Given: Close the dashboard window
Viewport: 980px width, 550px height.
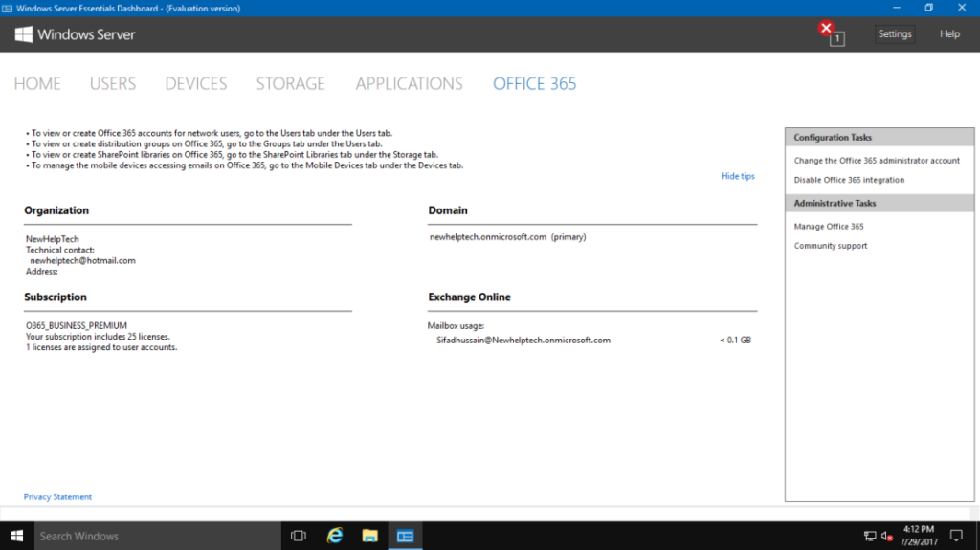Looking at the screenshot, I should click(x=962, y=8).
